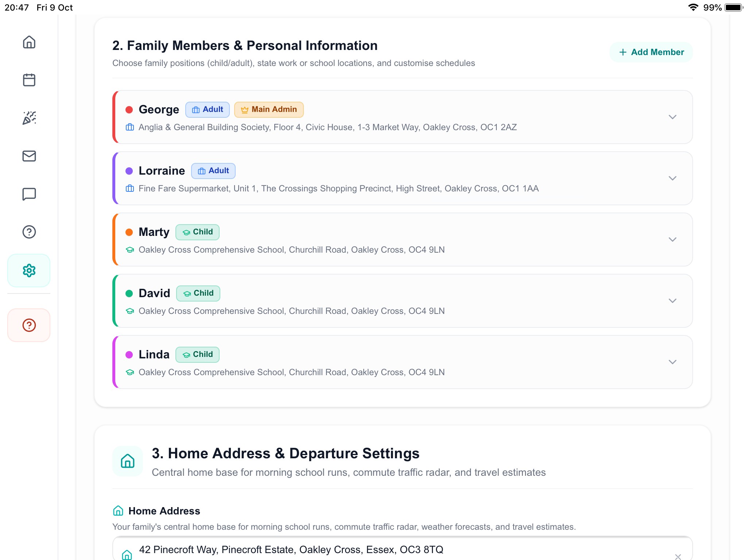Click David's green color dot

click(x=129, y=293)
